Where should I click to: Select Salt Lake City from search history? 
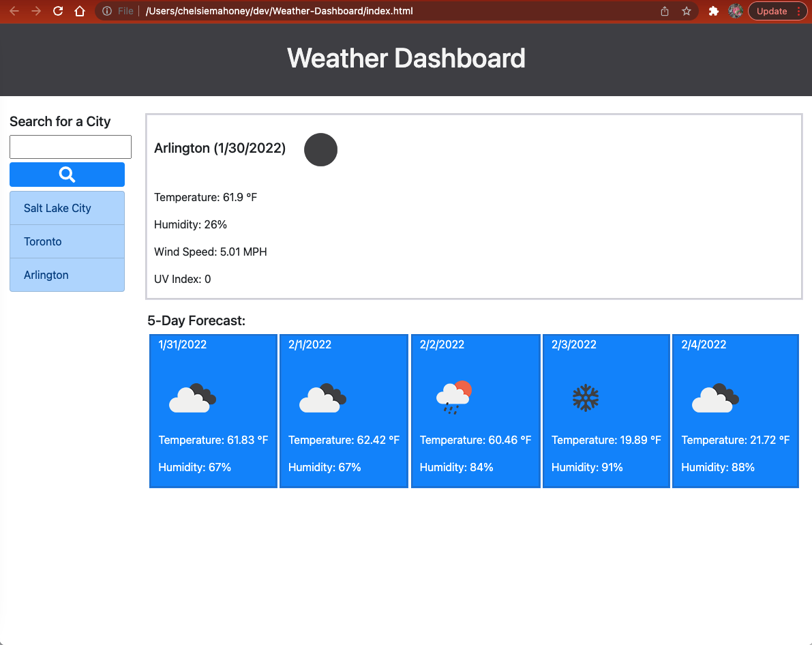[67, 208]
